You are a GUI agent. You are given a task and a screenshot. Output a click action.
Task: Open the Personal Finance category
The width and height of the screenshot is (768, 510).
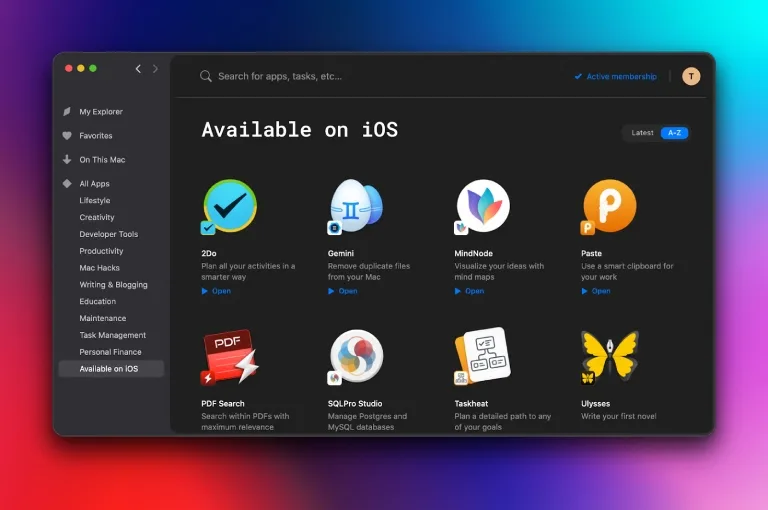111,352
